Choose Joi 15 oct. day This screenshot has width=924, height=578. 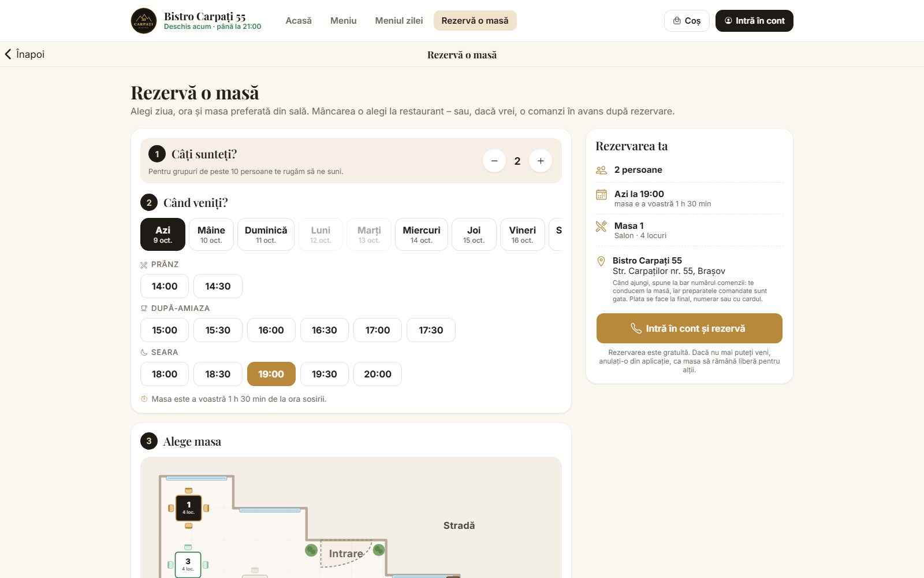tap(474, 234)
